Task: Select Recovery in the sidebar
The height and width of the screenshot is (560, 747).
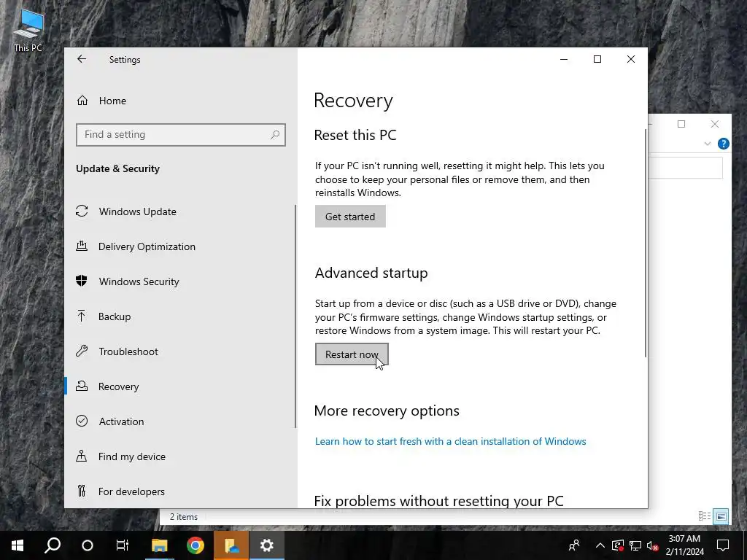Action: pos(118,386)
